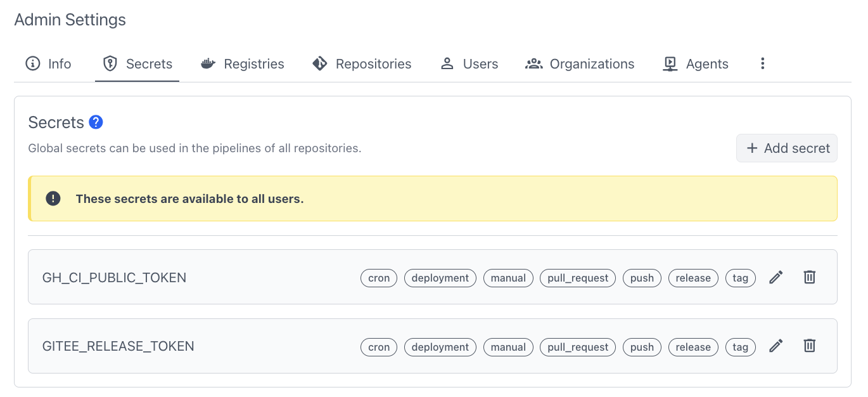Click the release tag on GITEE_RELEASE_TOKEN
The width and height of the screenshot is (868, 397).
tap(693, 347)
